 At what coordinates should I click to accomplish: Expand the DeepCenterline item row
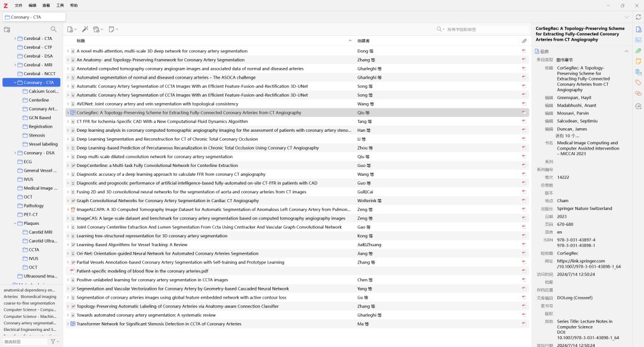click(68, 166)
